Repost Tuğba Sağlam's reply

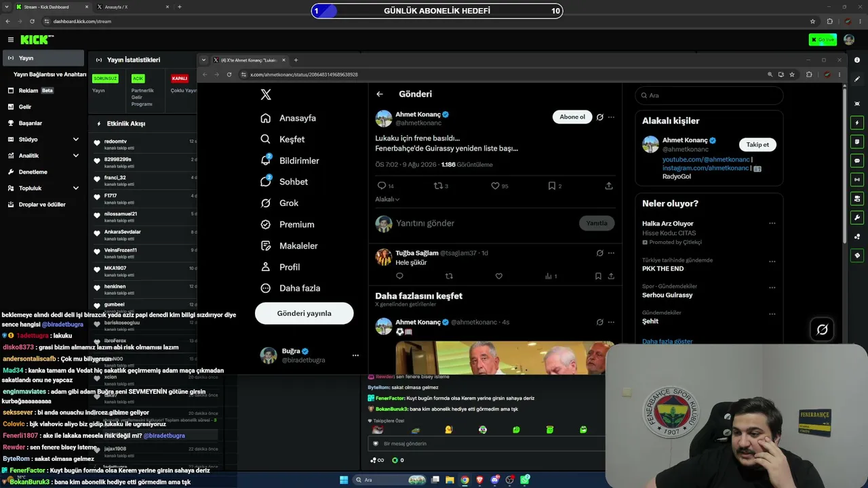449,276
